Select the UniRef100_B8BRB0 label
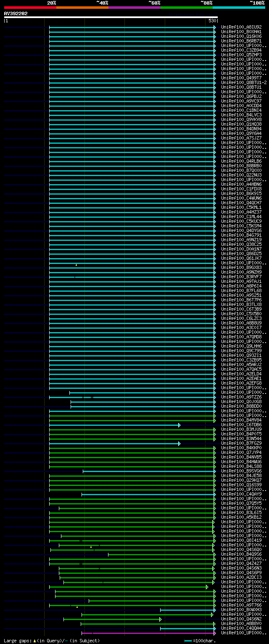 241,166
